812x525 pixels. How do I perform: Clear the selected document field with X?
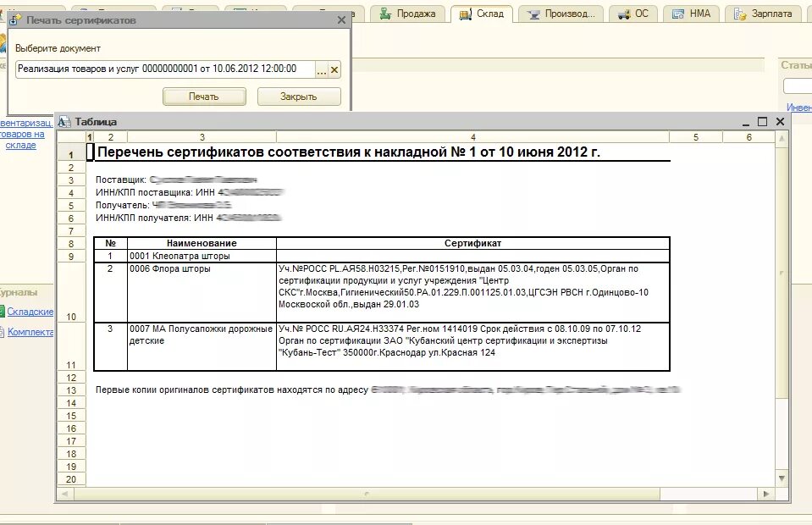click(334, 70)
